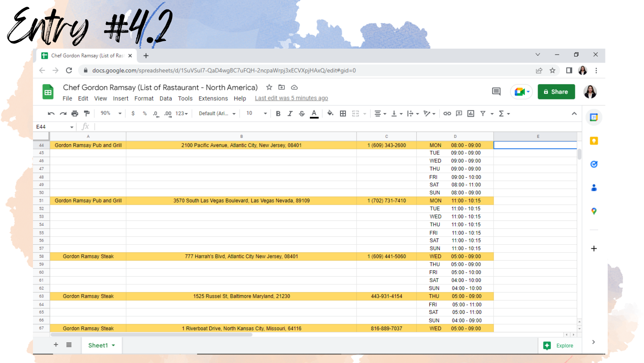Insert a link using the toolbar
Image resolution: width=644 pixels, height=363 pixels.
(447, 114)
